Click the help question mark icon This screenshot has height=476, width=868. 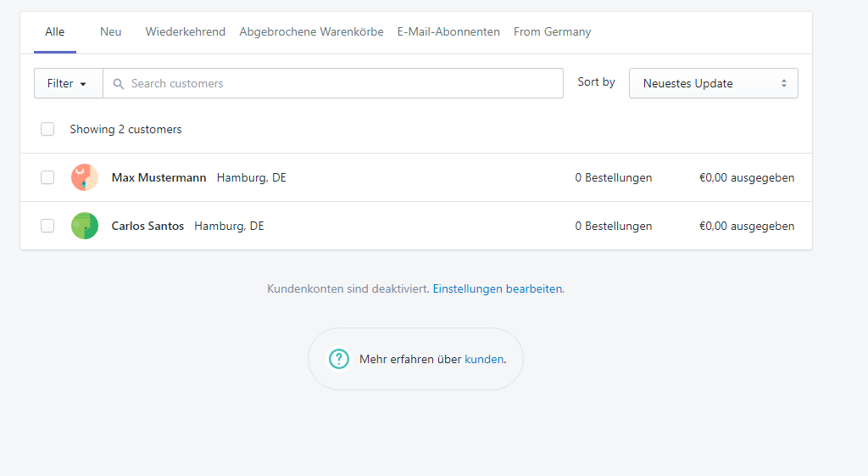click(x=339, y=359)
